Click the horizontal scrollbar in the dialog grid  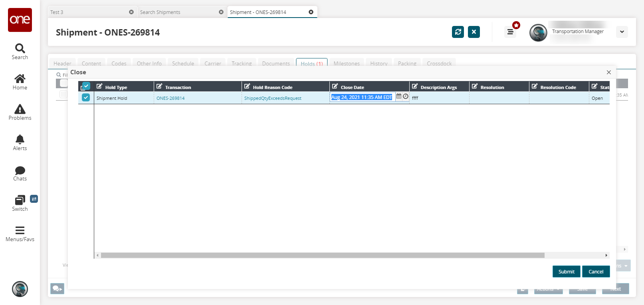click(x=323, y=255)
